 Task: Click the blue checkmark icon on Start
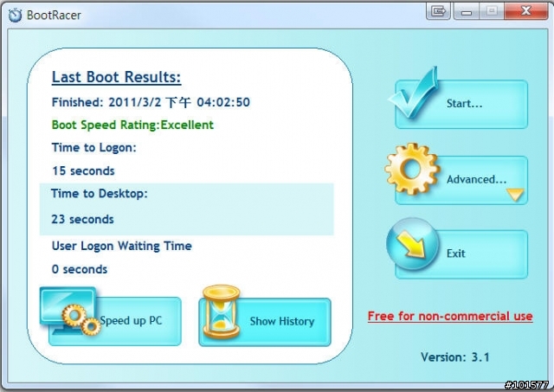pyautogui.click(x=414, y=93)
